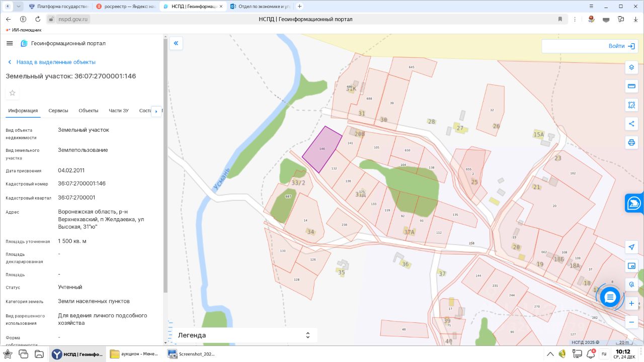Activate the search-by-area selection tool

coord(631,105)
